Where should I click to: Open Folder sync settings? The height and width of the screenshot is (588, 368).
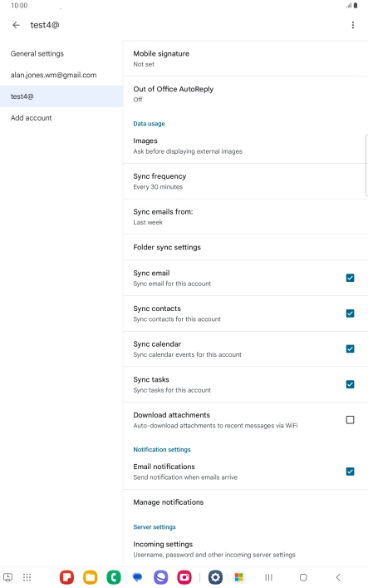pyautogui.click(x=245, y=247)
